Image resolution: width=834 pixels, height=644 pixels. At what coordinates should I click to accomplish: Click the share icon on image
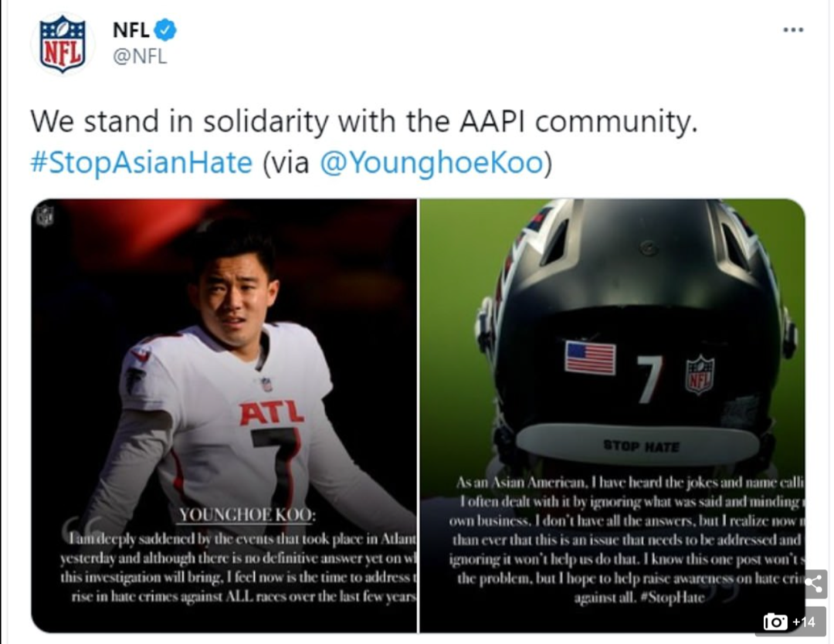pyautogui.click(x=814, y=583)
